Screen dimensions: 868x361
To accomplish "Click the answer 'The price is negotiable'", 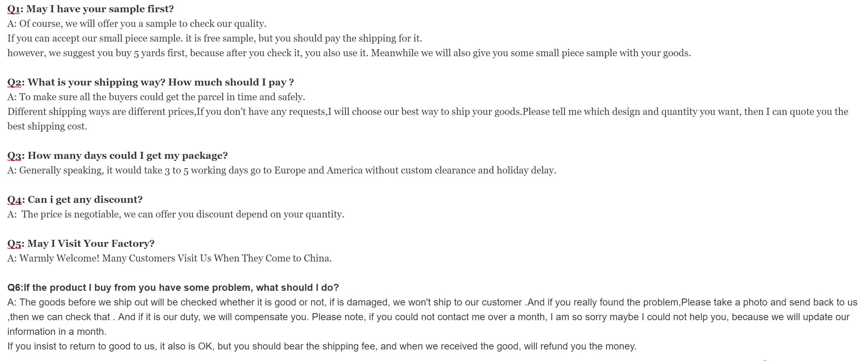I will tap(176, 214).
